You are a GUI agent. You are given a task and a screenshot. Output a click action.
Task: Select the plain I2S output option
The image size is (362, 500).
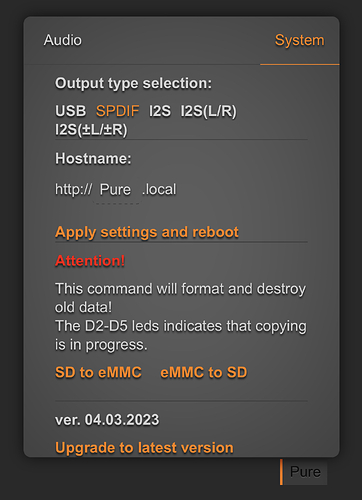[160, 111]
